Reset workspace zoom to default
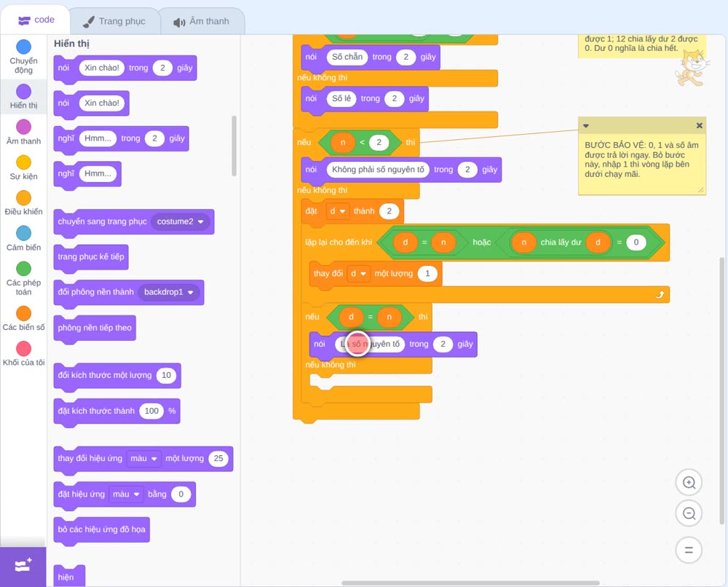 (x=689, y=550)
